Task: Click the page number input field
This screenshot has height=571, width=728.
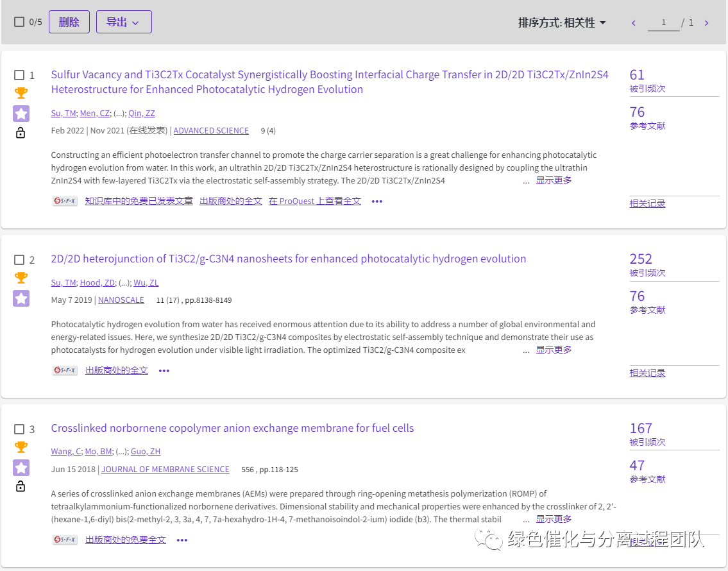Action: click(x=663, y=23)
